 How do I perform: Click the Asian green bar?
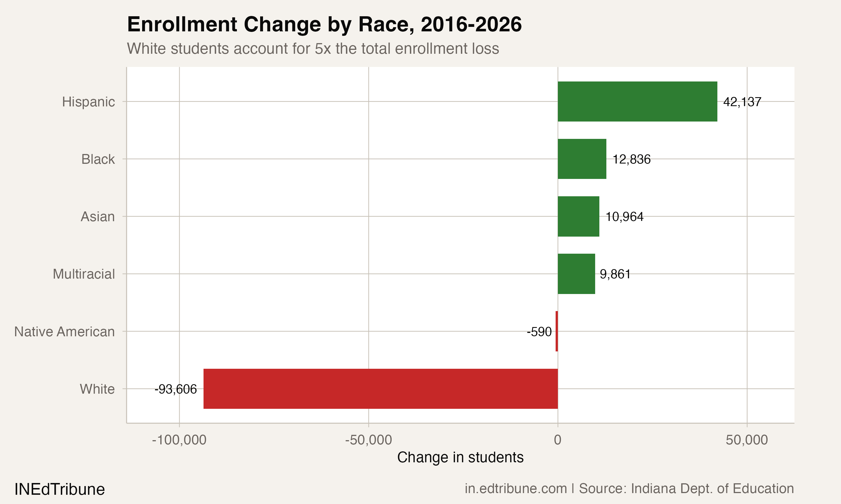(x=578, y=216)
